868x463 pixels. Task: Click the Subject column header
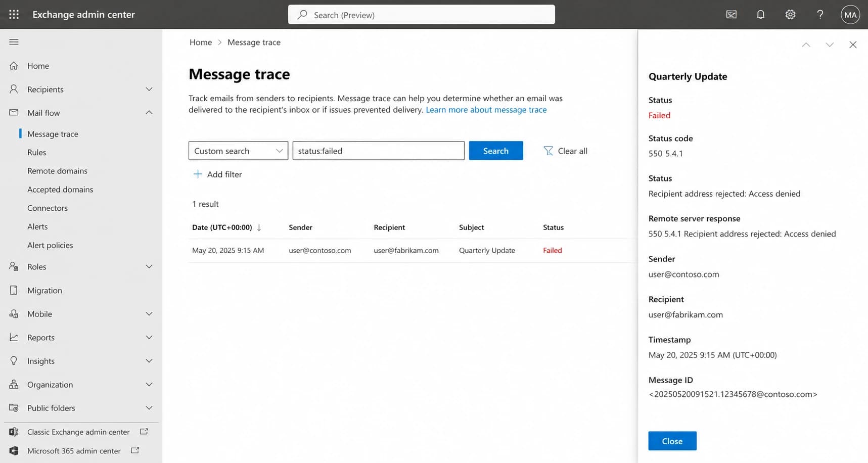[x=471, y=227]
